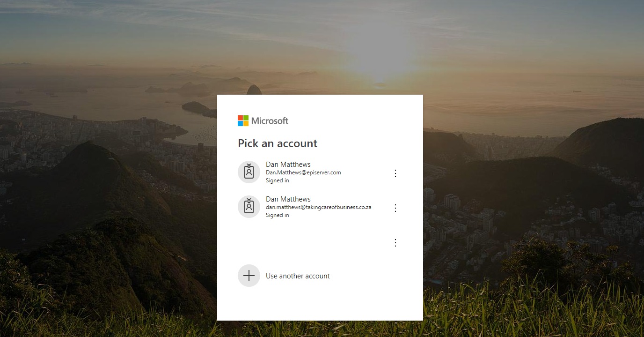Click dan.matthews@takingcareofbusiness.co.za email text
Screen dimensions: 644x337
(319, 207)
